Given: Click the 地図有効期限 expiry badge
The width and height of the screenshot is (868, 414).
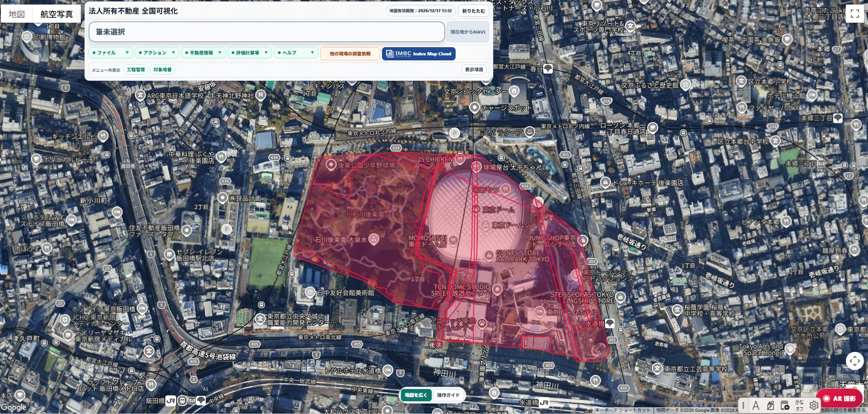Looking at the screenshot, I should coord(420,11).
